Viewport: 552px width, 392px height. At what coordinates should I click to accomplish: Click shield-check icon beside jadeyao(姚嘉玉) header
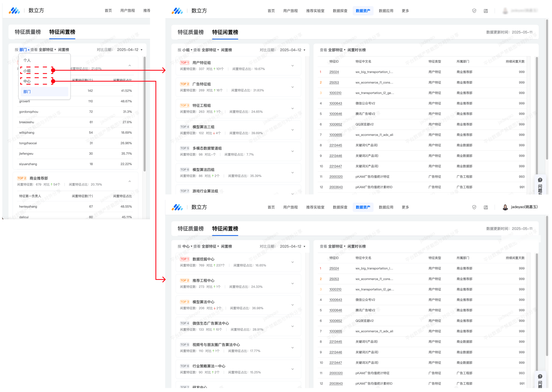coord(474,207)
